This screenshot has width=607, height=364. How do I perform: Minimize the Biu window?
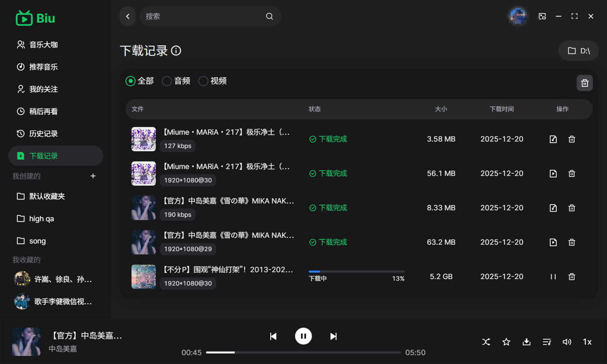coord(558,16)
